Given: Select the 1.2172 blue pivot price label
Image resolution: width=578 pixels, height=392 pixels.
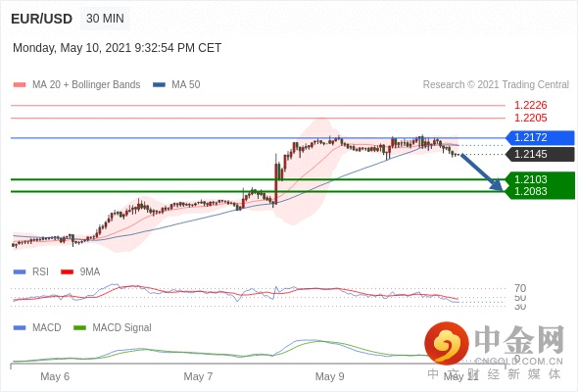Looking at the screenshot, I should pos(540,137).
